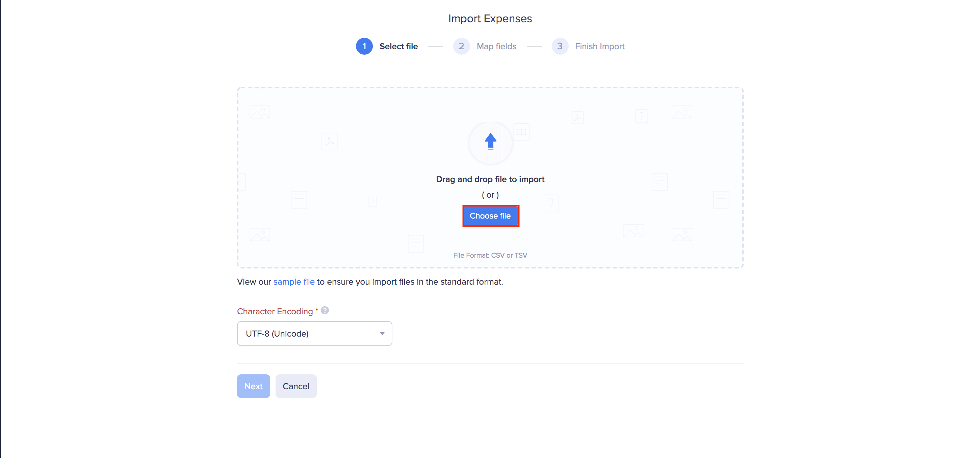Select the 'Select file' step label
Image resolution: width=980 pixels, height=458 pixels.
click(398, 46)
